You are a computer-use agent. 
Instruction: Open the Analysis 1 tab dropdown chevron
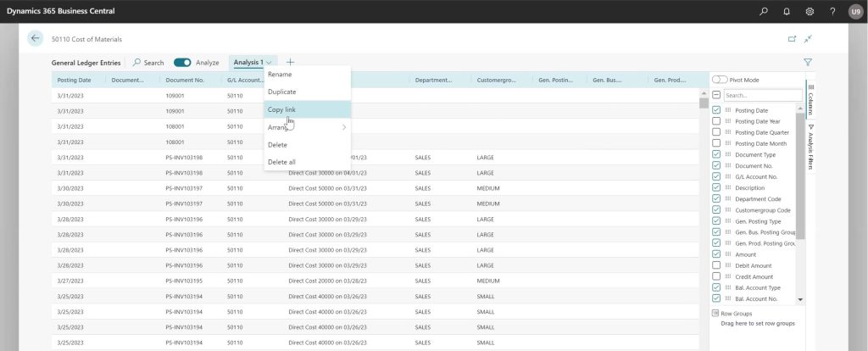(269, 63)
